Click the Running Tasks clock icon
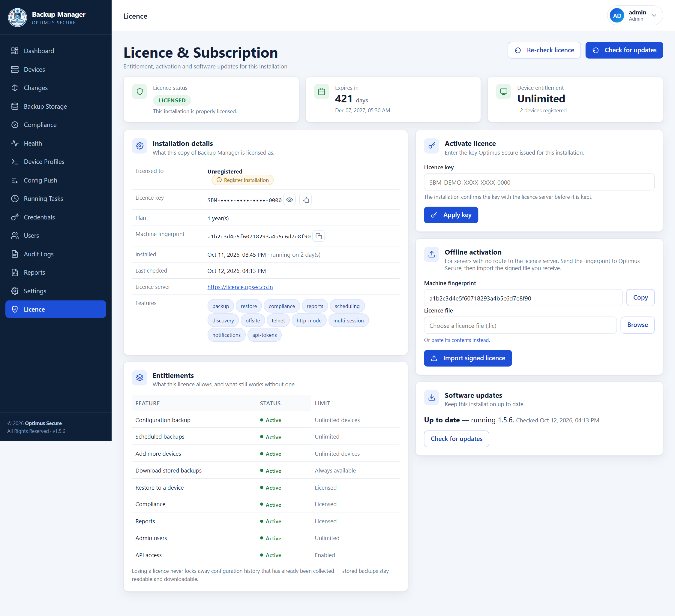This screenshot has width=675, height=616. [15, 199]
